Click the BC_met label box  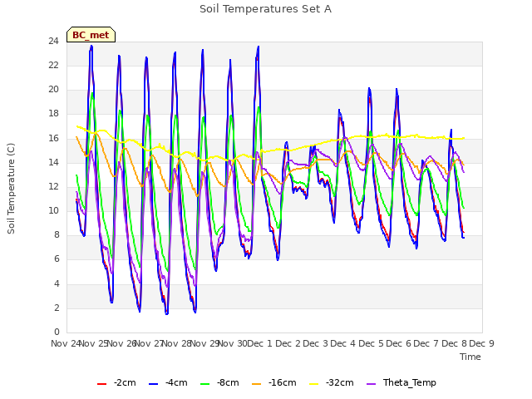tap(91, 35)
